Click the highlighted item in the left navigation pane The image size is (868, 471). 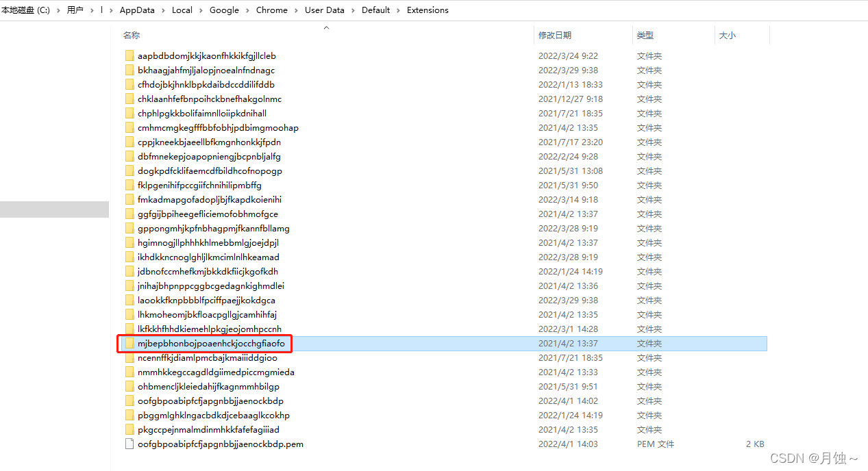pyautogui.click(x=54, y=209)
